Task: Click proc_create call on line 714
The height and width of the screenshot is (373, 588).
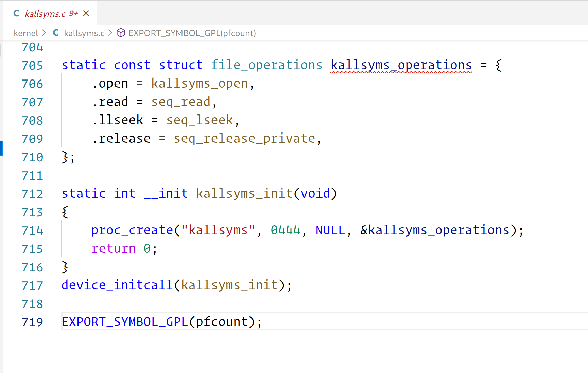Action: [132, 230]
